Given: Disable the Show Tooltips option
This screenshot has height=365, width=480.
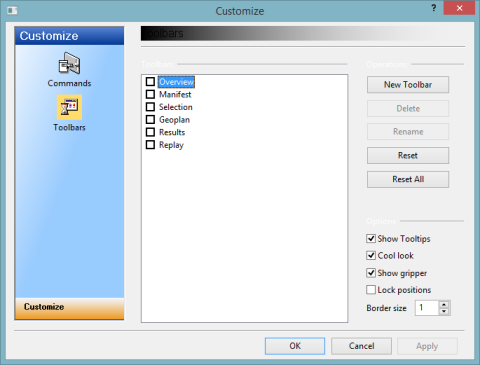Looking at the screenshot, I should 371,239.
